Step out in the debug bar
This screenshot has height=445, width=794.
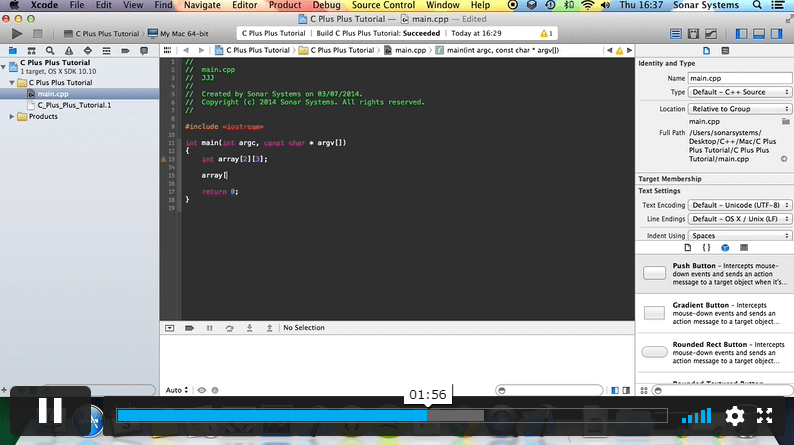coord(269,328)
